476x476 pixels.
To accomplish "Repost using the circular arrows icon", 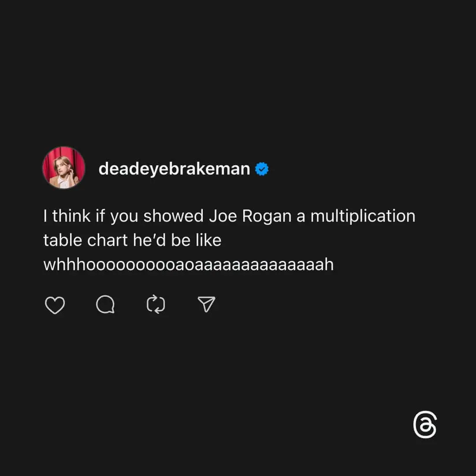I will point(156,304).
